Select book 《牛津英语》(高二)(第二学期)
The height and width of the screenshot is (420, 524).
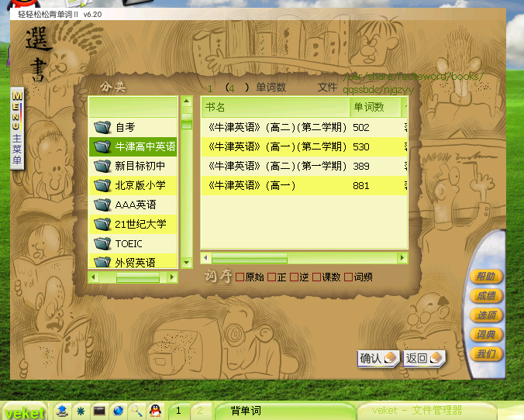[277, 127]
